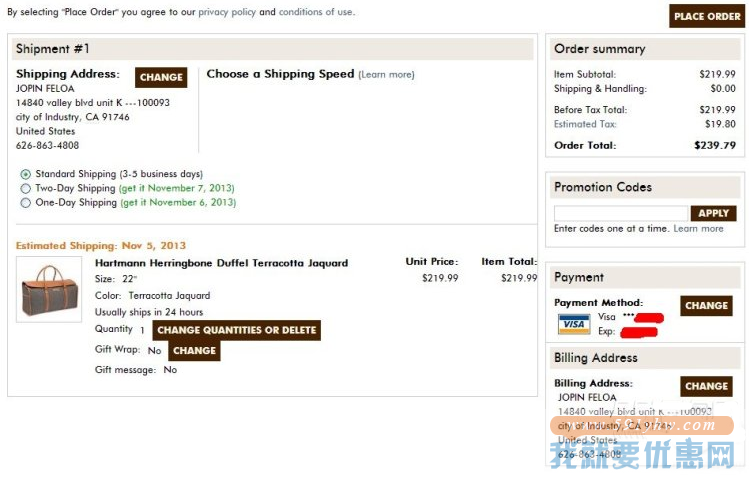Change the shipping address
This screenshot has height=479, width=749.
tap(161, 77)
